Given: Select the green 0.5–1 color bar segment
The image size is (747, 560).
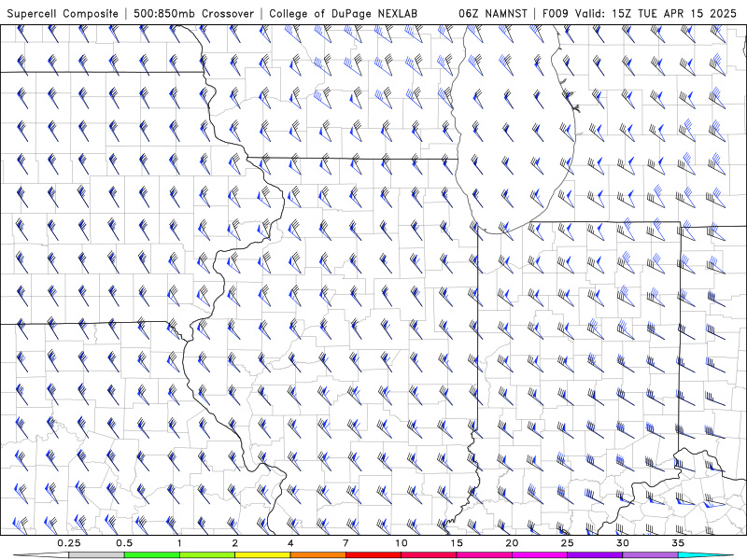Looking at the screenshot, I should coord(151,555).
